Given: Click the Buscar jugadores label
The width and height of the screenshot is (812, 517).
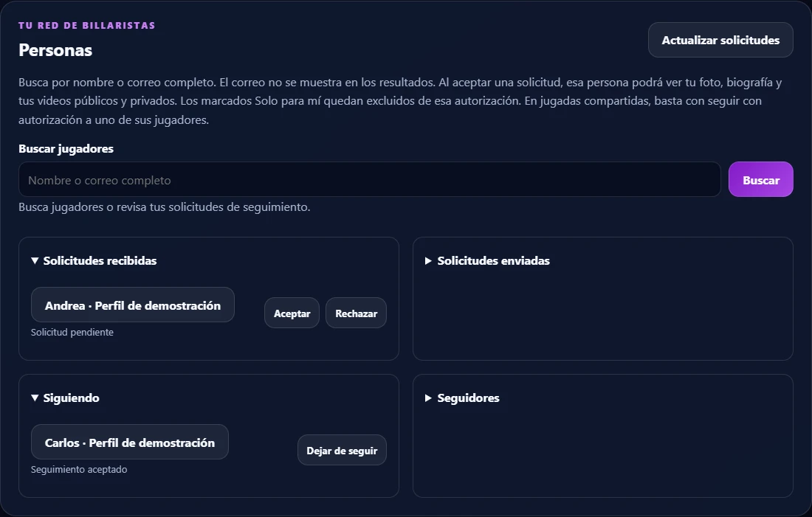Looking at the screenshot, I should tap(66, 148).
